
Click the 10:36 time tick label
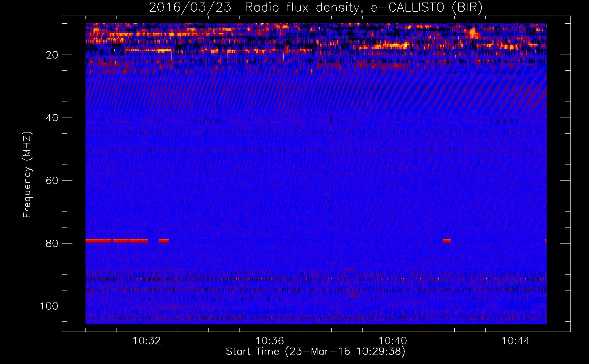pos(270,341)
